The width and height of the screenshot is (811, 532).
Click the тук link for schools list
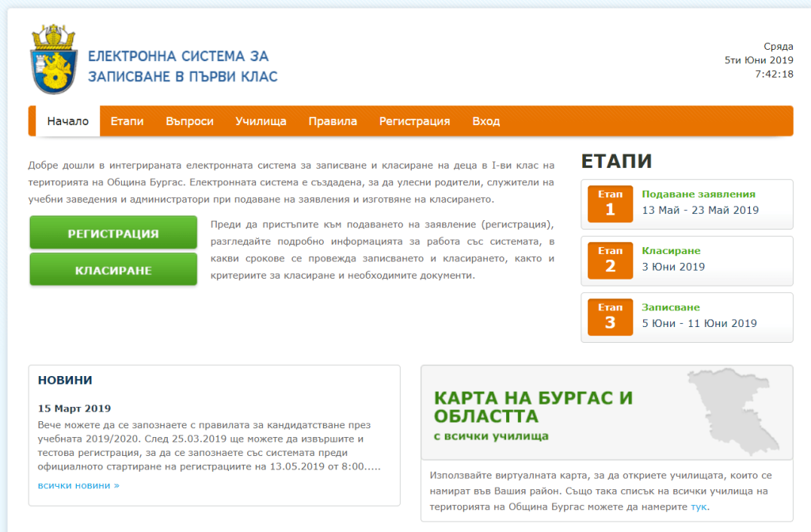pos(699,507)
